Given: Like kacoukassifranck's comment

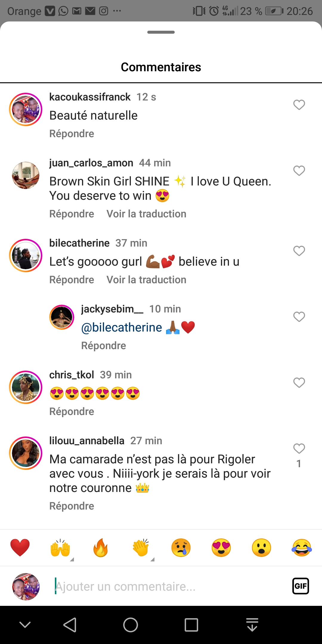Looking at the screenshot, I should (299, 105).
